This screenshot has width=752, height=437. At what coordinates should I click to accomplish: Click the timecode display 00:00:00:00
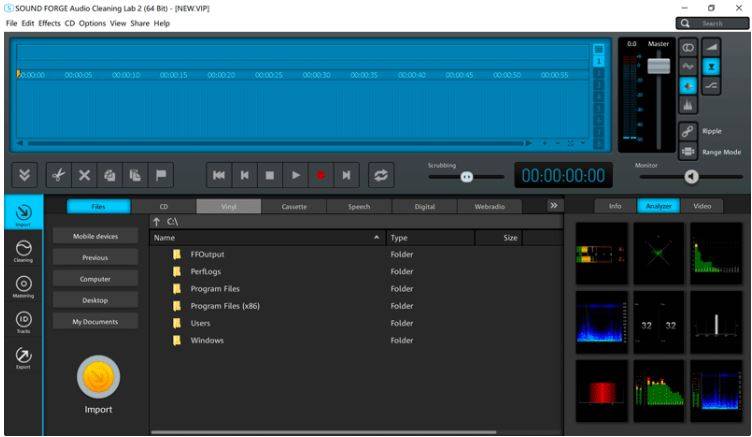pyautogui.click(x=563, y=176)
